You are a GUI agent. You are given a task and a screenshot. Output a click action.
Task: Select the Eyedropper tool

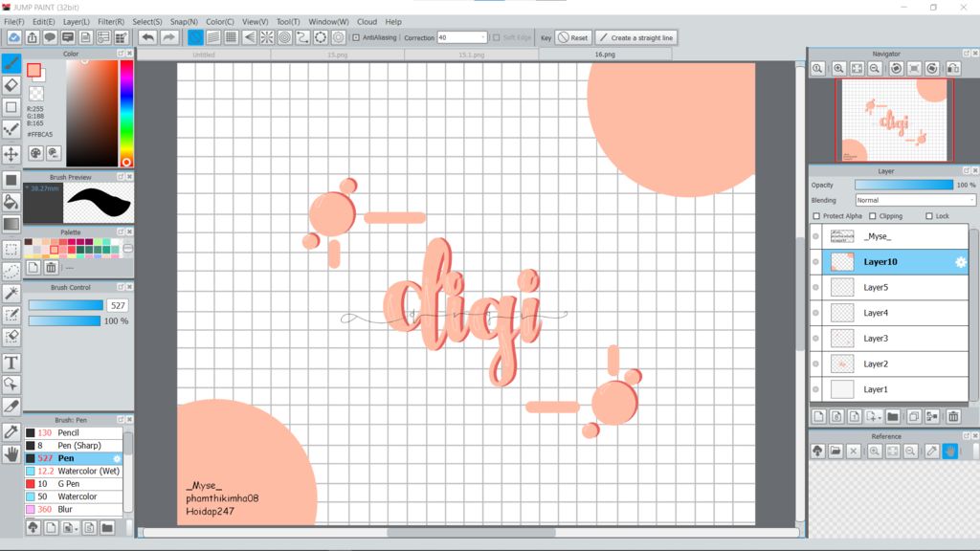(x=11, y=431)
